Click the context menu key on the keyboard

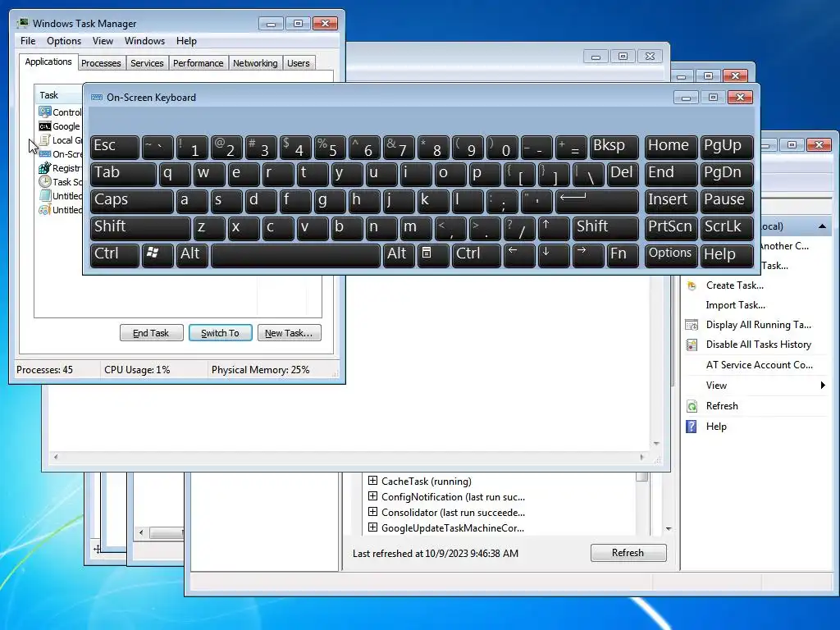pos(433,255)
